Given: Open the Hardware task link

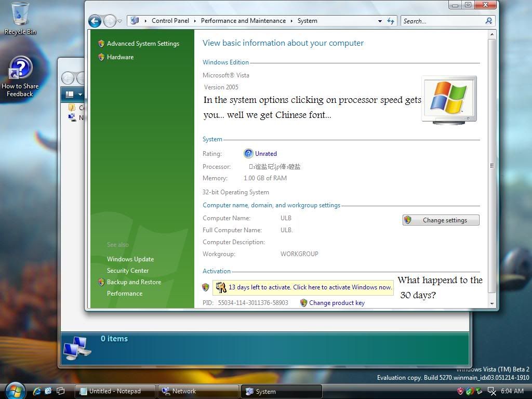Looking at the screenshot, I should [120, 57].
